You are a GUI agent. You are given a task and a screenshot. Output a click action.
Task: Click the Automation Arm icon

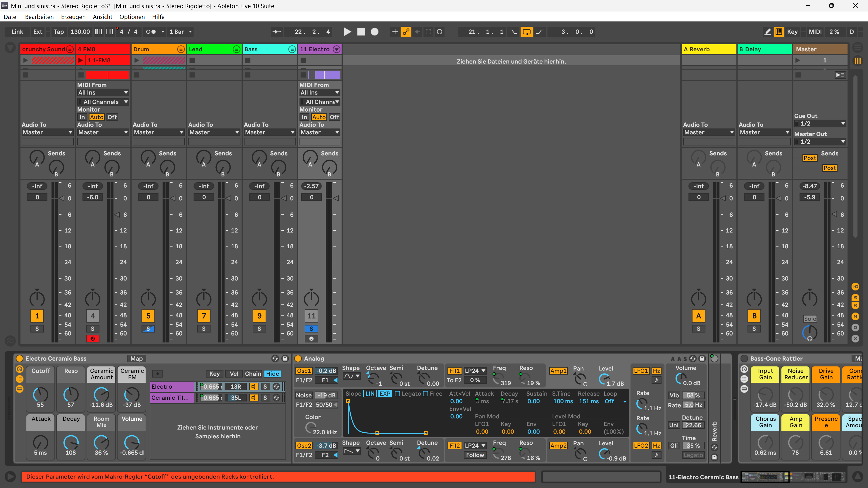click(x=406, y=32)
